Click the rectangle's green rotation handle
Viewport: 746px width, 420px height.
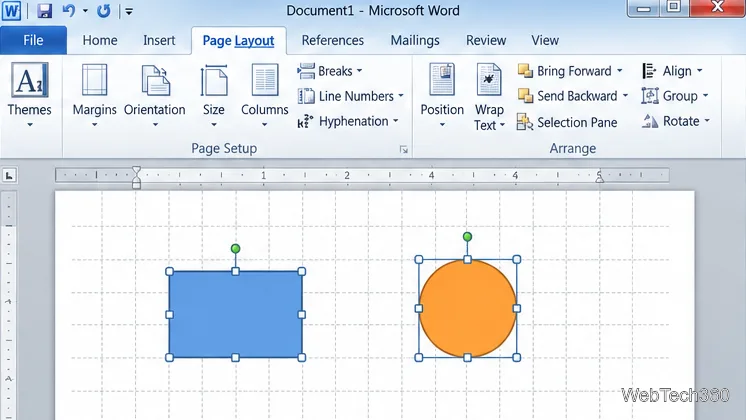click(236, 248)
